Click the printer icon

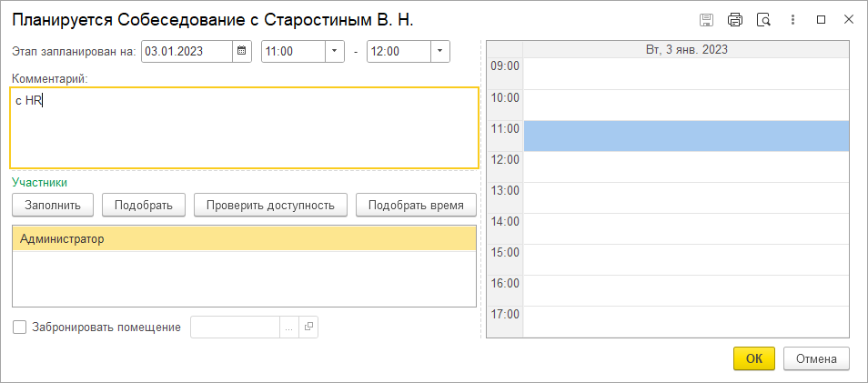(735, 19)
